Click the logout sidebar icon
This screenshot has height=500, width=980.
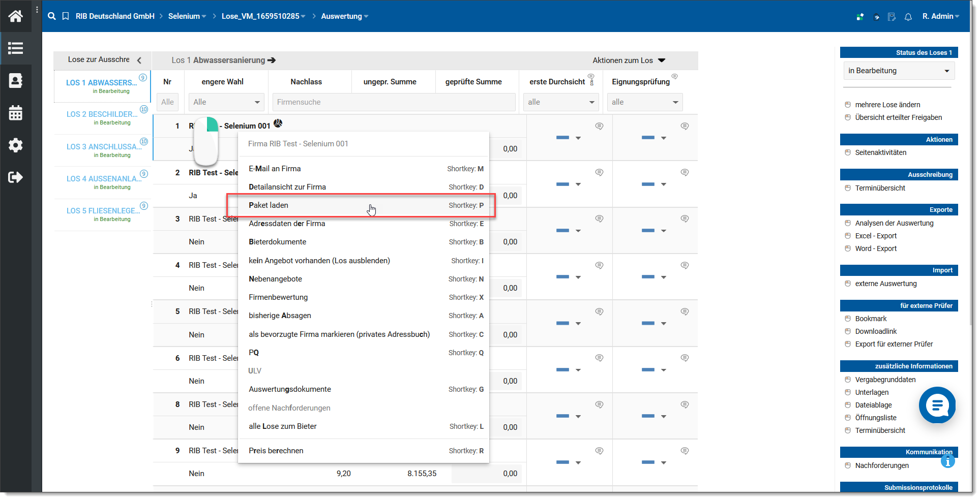coord(15,177)
